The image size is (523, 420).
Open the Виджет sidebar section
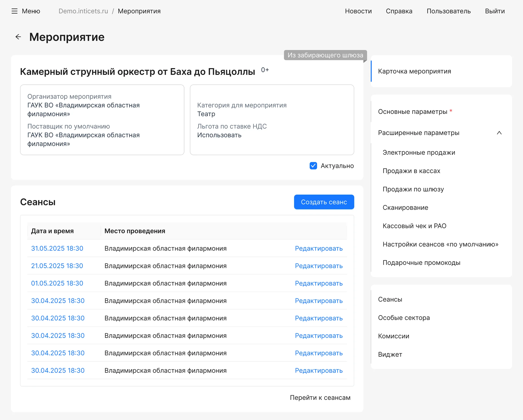coord(390,354)
